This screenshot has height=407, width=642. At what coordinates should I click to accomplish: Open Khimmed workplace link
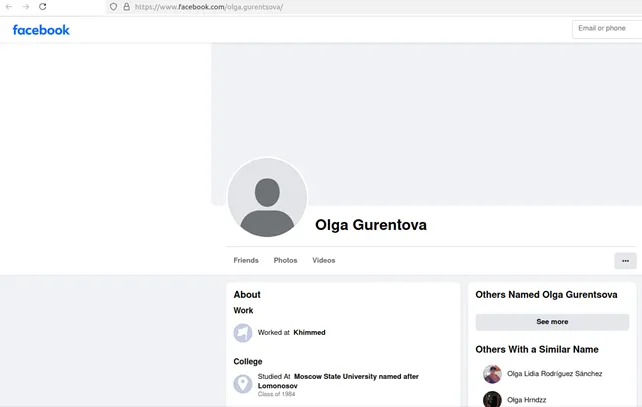click(x=309, y=332)
